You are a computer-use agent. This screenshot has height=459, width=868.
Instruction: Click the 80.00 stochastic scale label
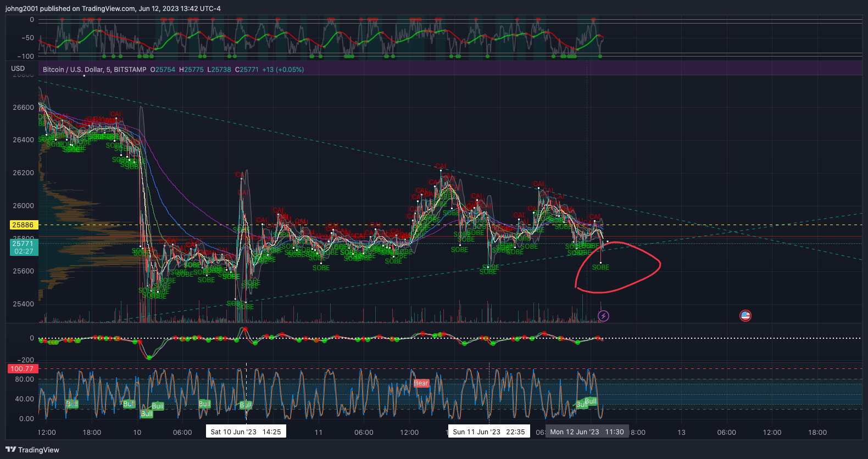pyautogui.click(x=24, y=379)
